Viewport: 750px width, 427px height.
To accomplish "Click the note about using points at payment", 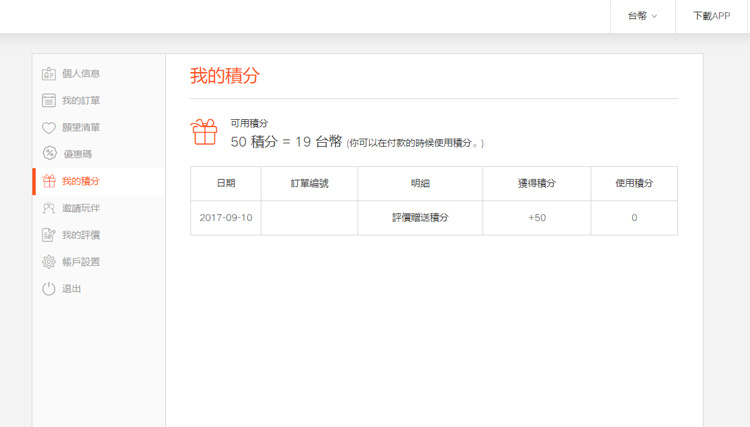I will (415, 143).
